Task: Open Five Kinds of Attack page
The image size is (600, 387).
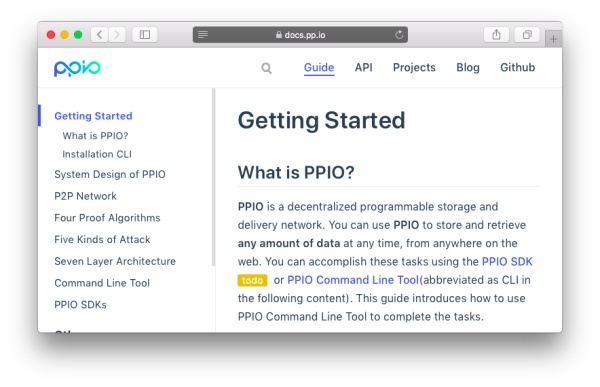Action: (x=102, y=239)
